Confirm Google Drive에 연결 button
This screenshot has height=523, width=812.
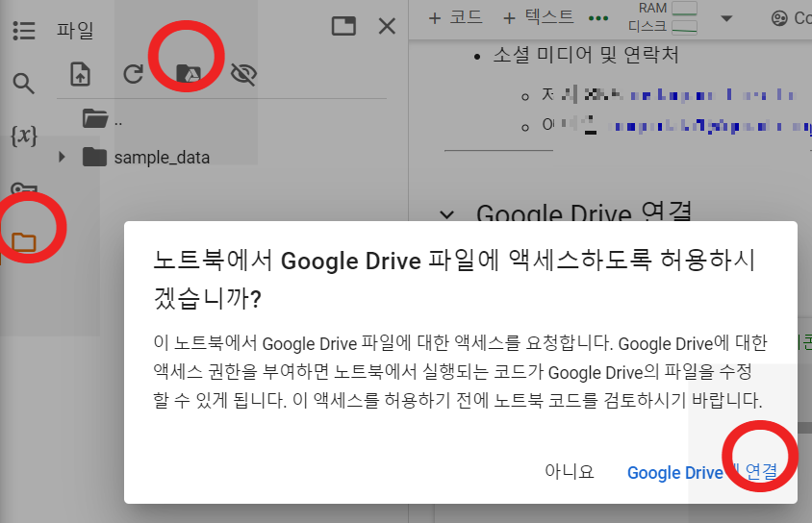[702, 472]
